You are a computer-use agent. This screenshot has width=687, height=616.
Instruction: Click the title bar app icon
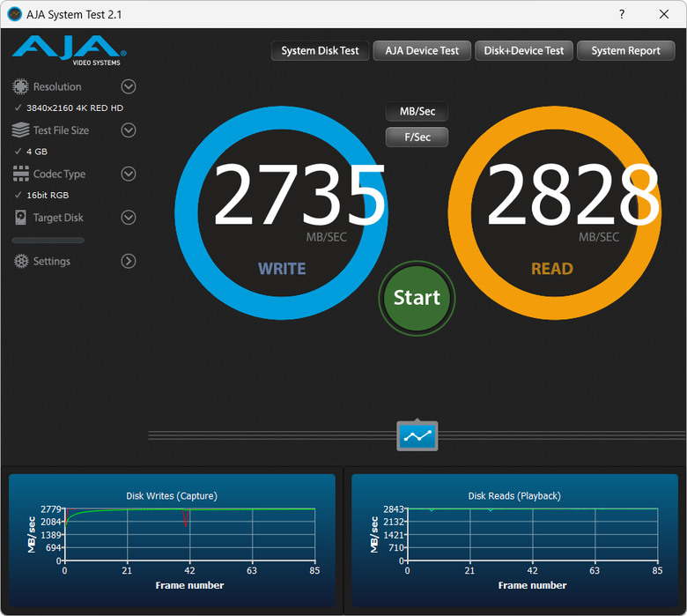pos(14,14)
